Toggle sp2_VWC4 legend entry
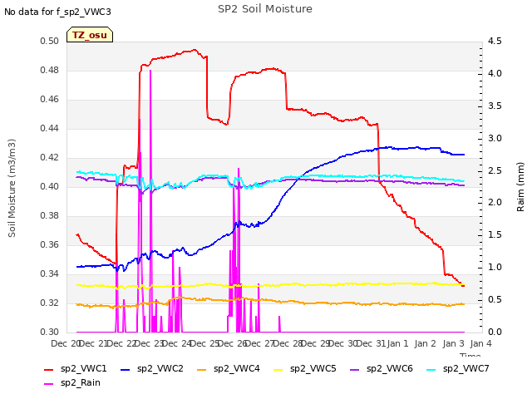This screenshot has width=532, height=399. click(229, 369)
